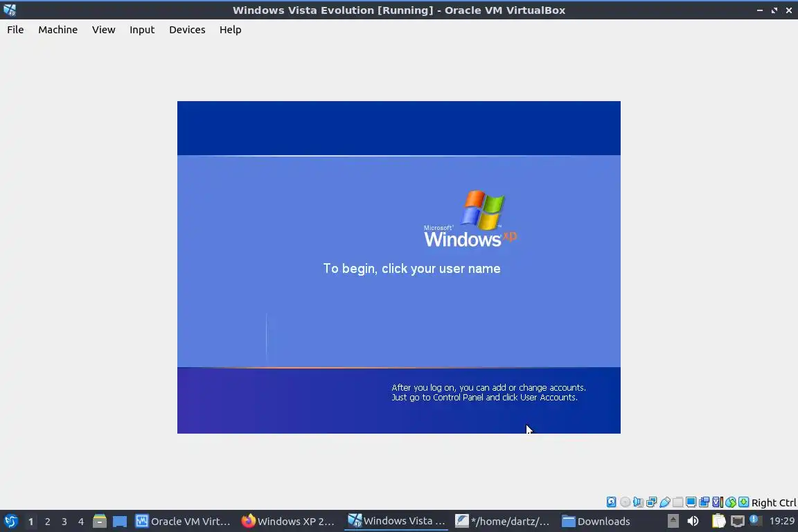Open the Input menu
The image size is (798, 532).
point(142,30)
